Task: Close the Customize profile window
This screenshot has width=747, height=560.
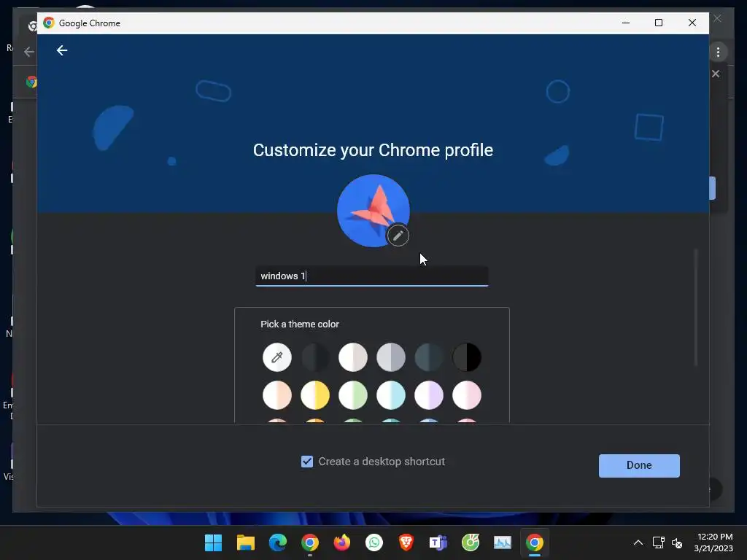Action: tap(692, 23)
